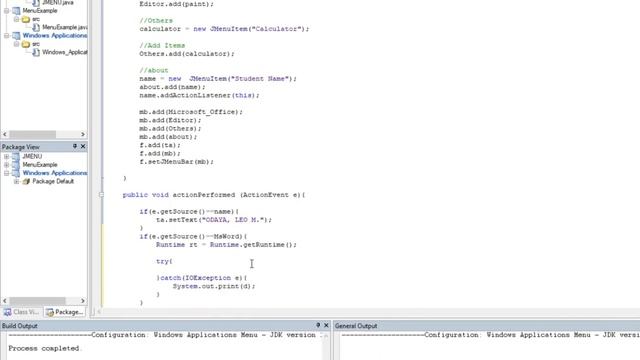Close the Package View panel
640x360 pixels.
click(x=83, y=146)
